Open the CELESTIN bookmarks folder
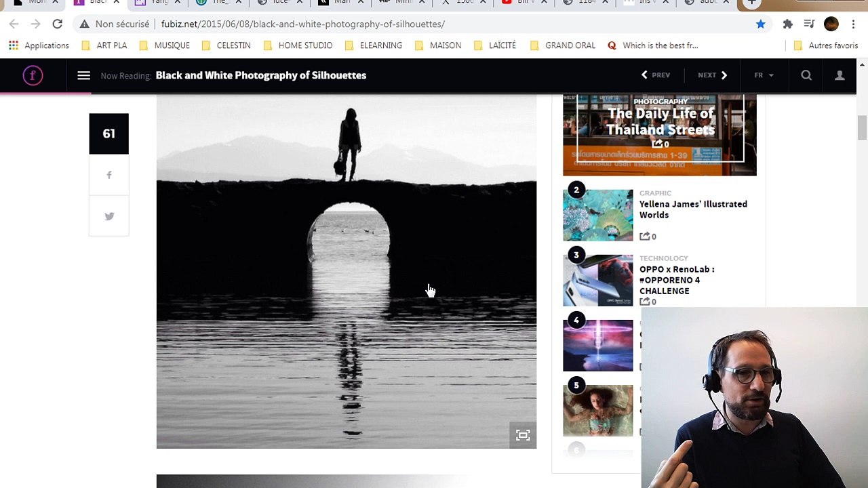 226,45
